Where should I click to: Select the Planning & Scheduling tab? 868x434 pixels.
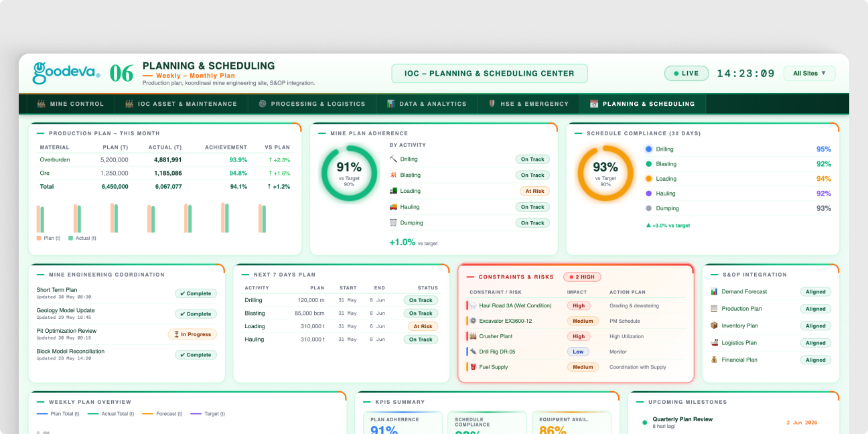point(642,104)
